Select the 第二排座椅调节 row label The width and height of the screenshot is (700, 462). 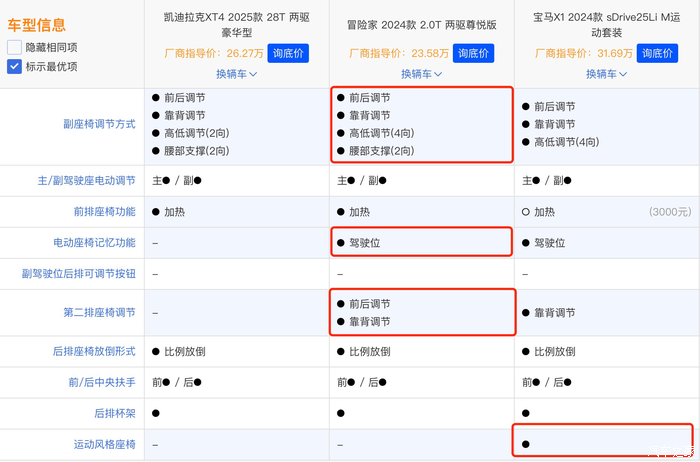(x=98, y=313)
